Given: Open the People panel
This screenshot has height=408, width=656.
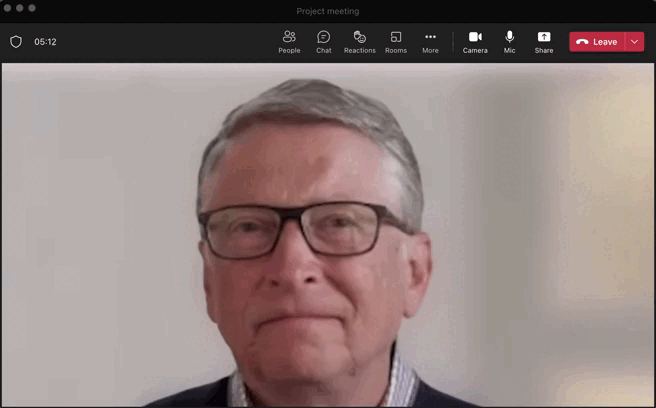Looking at the screenshot, I should point(289,42).
